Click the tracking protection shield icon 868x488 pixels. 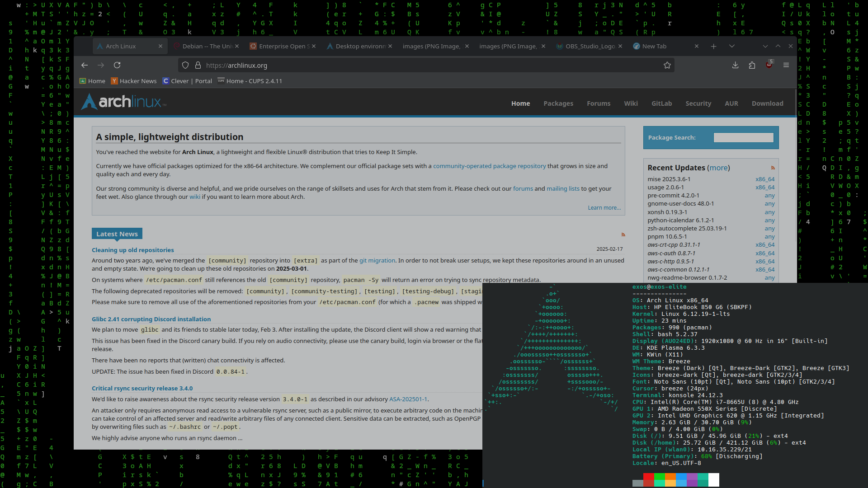(185, 65)
